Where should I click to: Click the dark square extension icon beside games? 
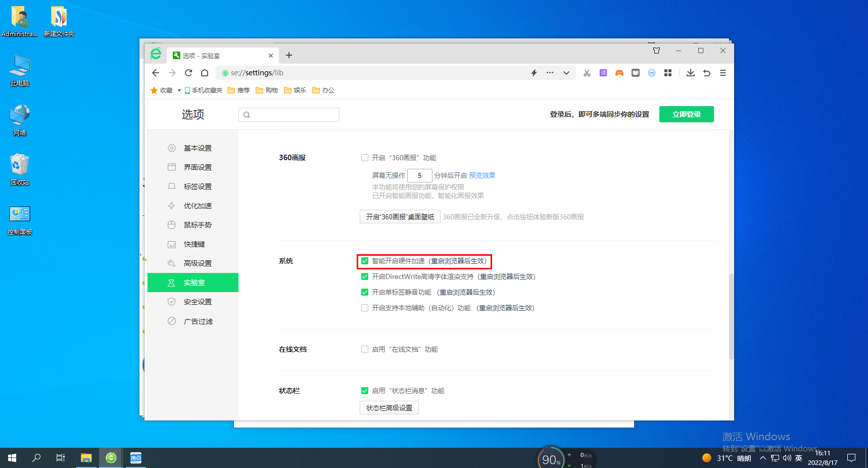click(636, 73)
